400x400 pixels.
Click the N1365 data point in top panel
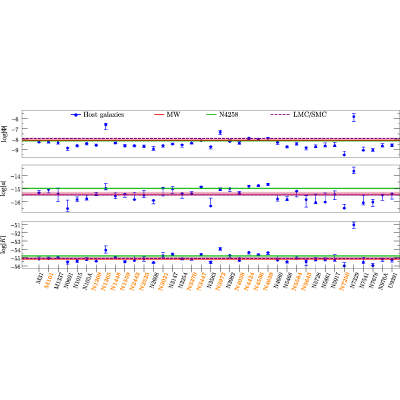pyautogui.click(x=106, y=125)
